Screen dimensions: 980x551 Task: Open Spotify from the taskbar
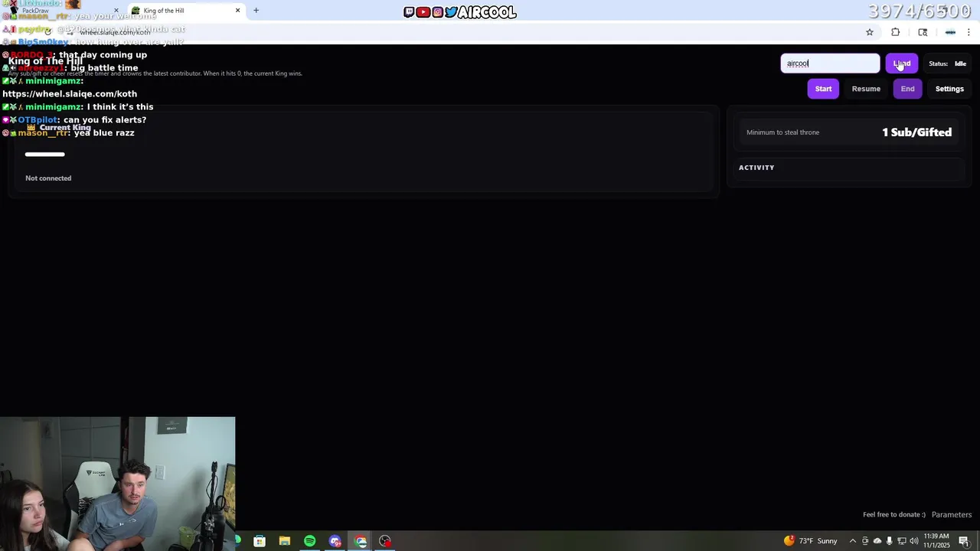309,541
